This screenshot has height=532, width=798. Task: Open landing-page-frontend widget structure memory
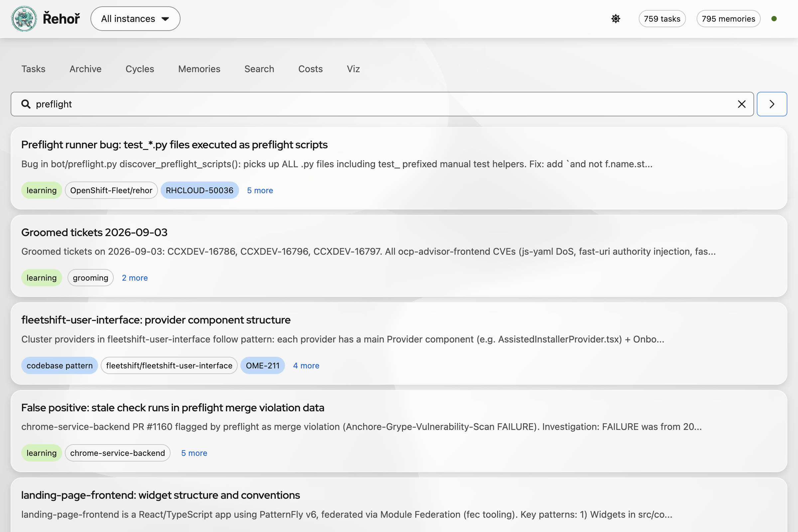[161, 495]
